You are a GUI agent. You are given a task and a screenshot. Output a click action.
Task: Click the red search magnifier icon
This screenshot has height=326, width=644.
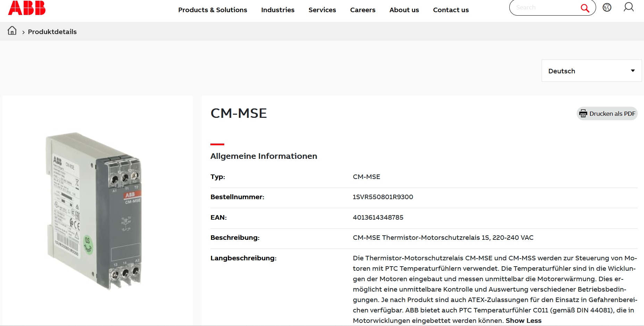point(585,8)
